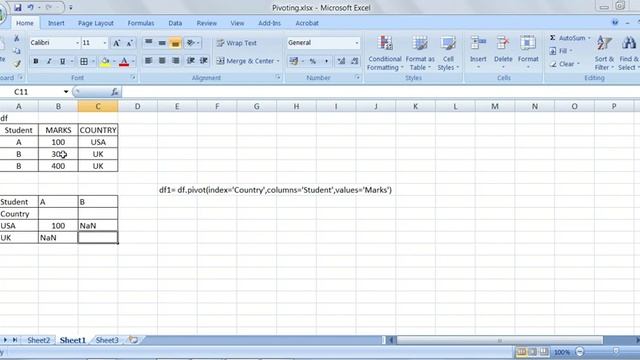Screen dimensions: 640x360
Task: Expand the AutoSum dropdown arrow
Action: [589, 38]
